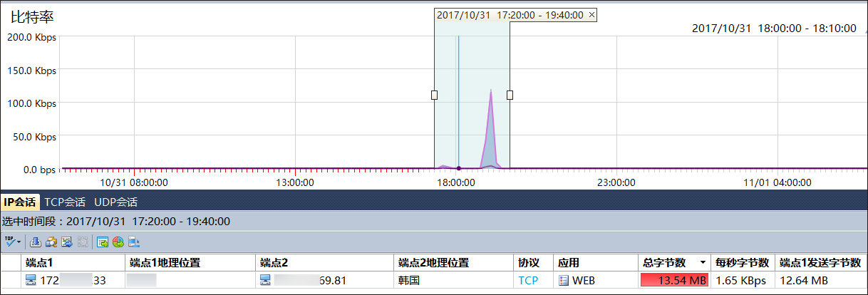868x295 pixels.
Task: Click the 比特率 chart title
Action: point(32,16)
